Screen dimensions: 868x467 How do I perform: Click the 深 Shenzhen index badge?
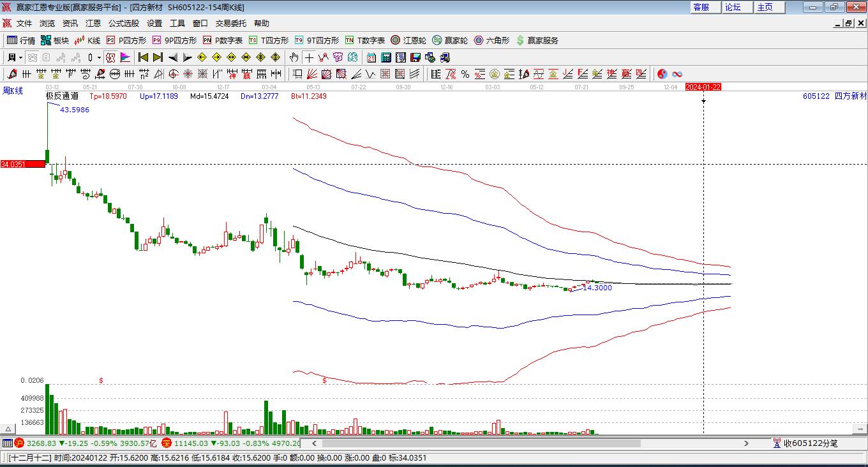167,443
